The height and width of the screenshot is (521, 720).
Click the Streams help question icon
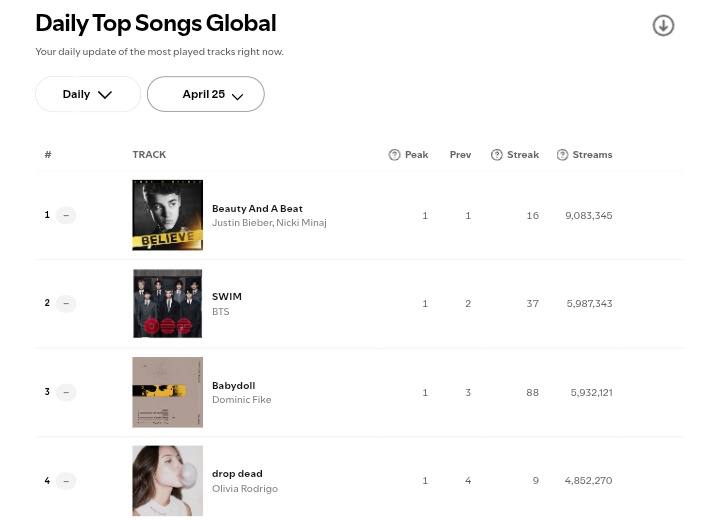tap(562, 155)
